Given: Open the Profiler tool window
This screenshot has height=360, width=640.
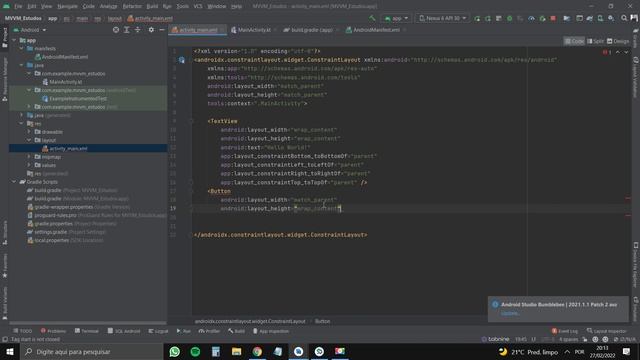Looking at the screenshot, I should 209,331.
